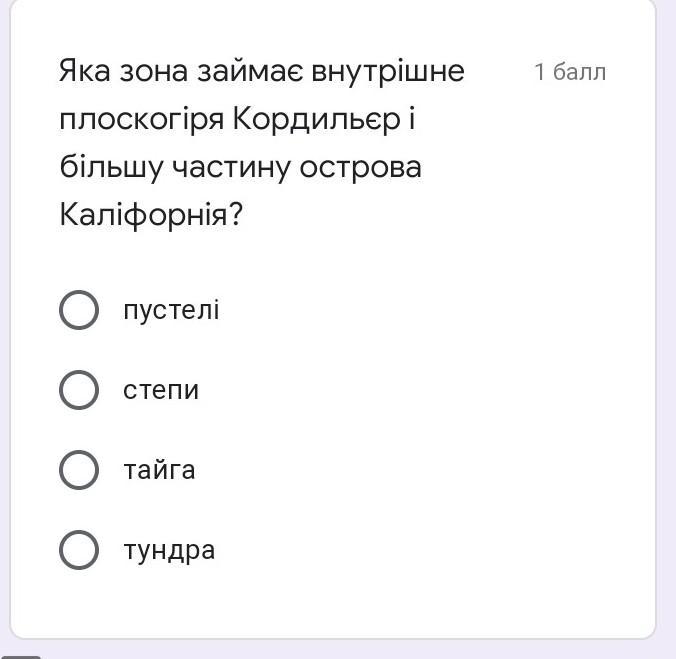
Task: Click the word займає in the question
Action: pyautogui.click(x=250, y=71)
